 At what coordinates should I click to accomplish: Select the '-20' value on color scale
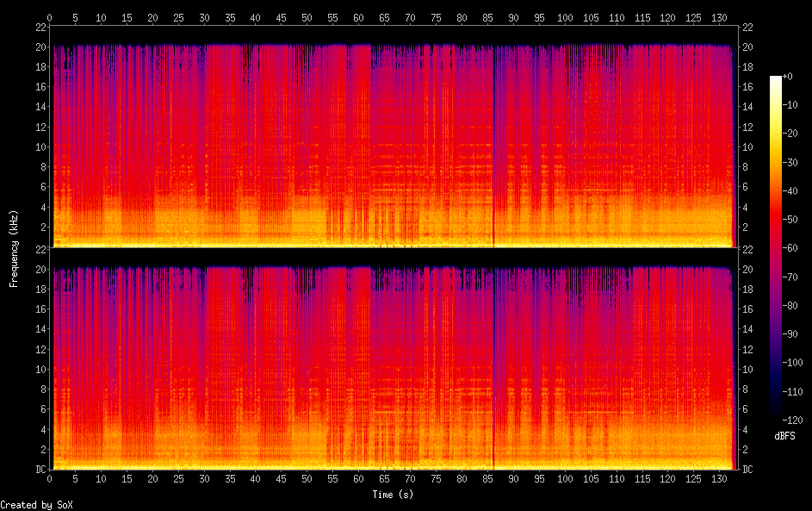click(x=790, y=134)
